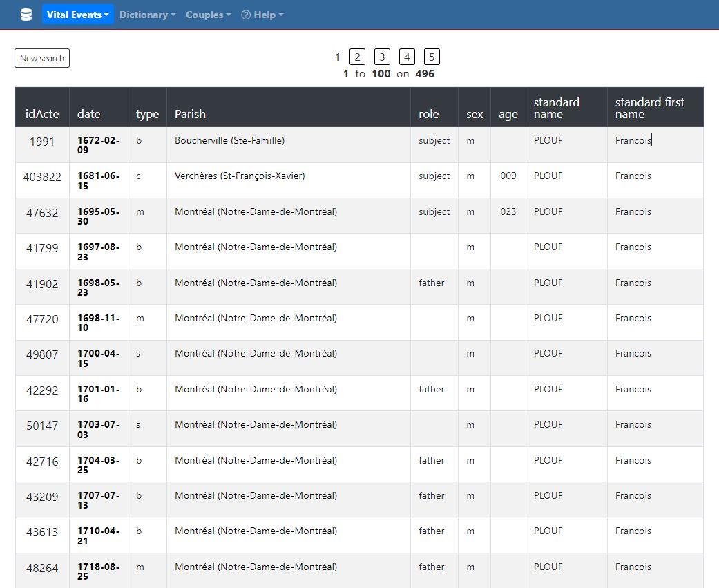The height and width of the screenshot is (588, 719).
Task: Go to results page 4
Action: pyautogui.click(x=407, y=57)
